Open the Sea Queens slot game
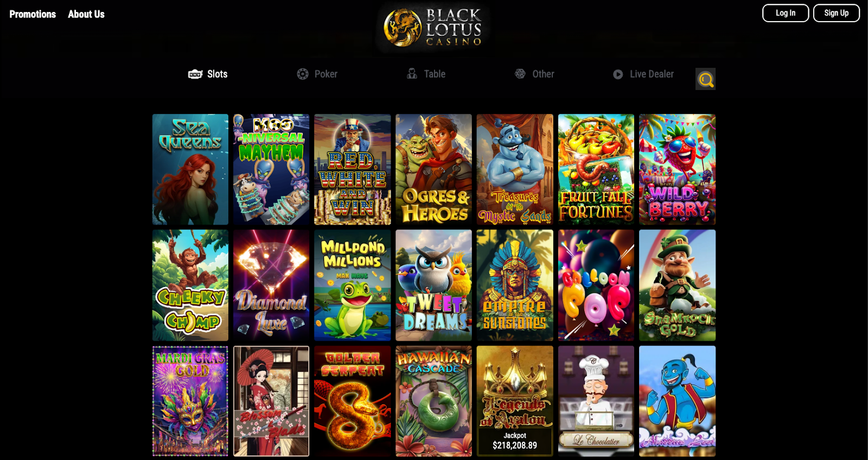 (x=190, y=169)
